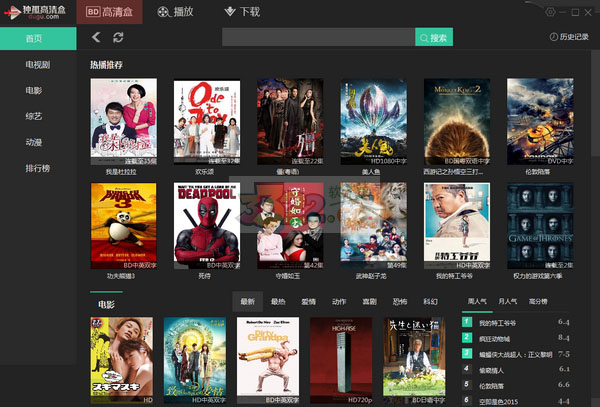This screenshot has width=600, height=407.
Task: Open the Kung Fu Panda 3 poster
Action: coord(123,220)
